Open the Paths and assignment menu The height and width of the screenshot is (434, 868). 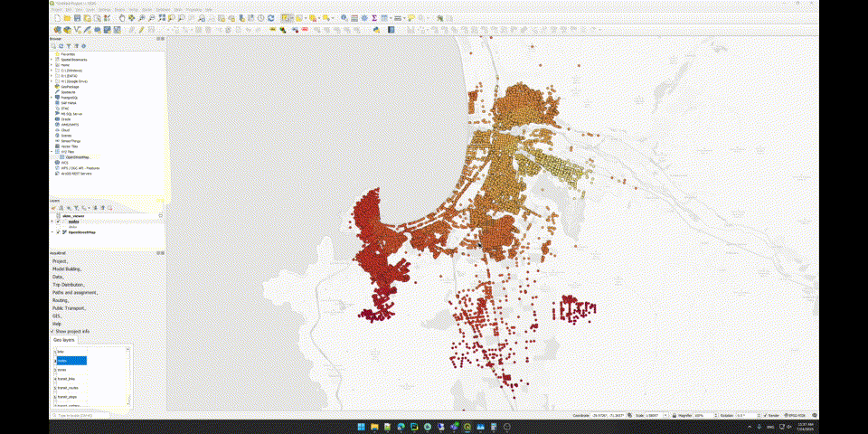pyautogui.click(x=75, y=292)
